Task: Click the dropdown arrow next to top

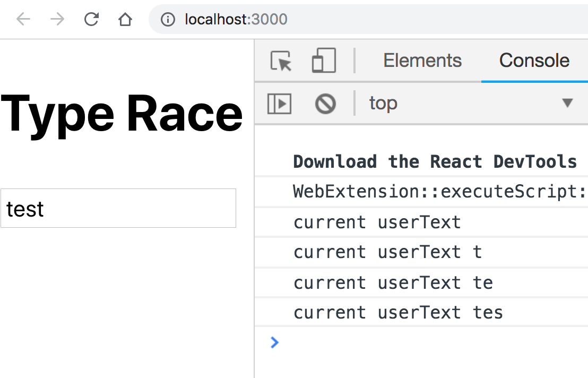Action: coord(568,104)
